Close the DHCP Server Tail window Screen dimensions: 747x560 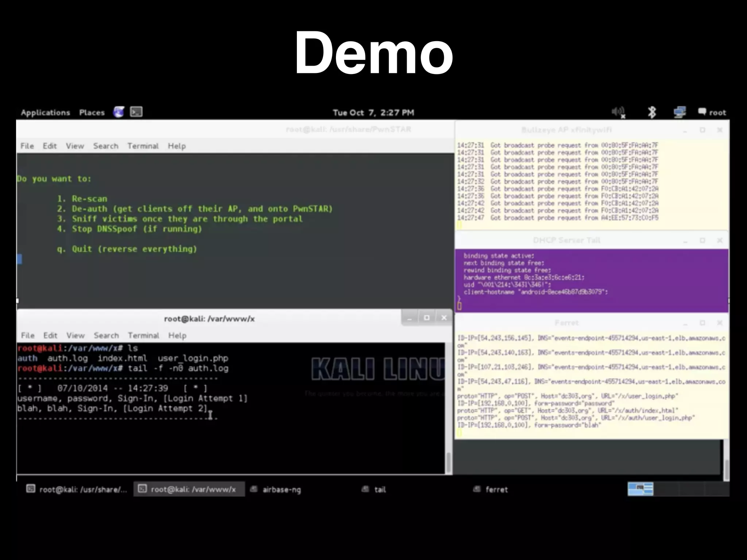coord(720,240)
